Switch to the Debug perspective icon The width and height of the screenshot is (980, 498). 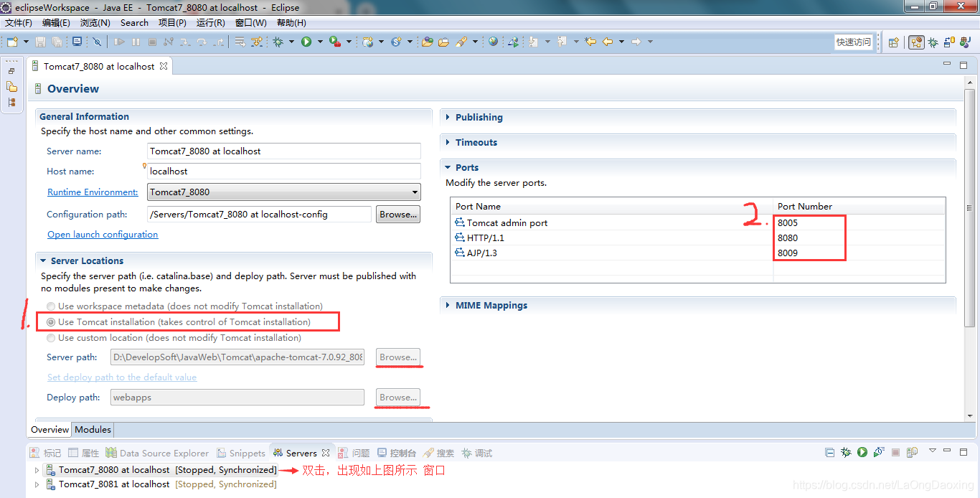[x=932, y=42]
